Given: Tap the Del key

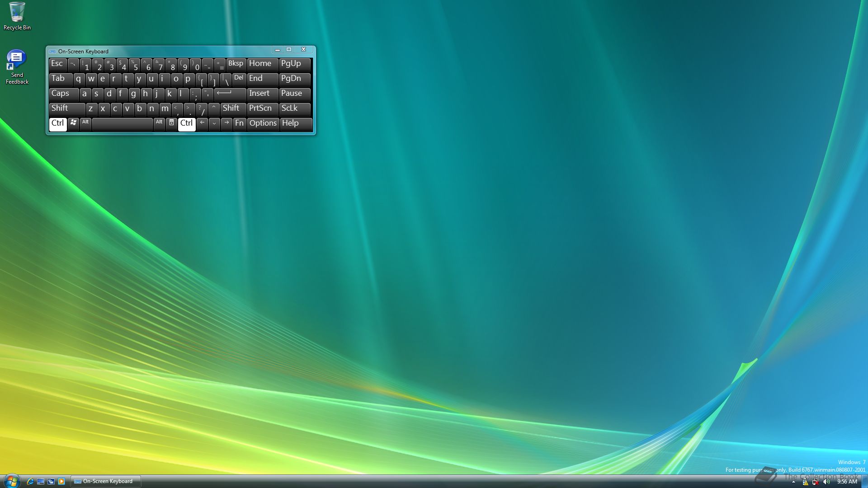Looking at the screenshot, I should tap(239, 80).
